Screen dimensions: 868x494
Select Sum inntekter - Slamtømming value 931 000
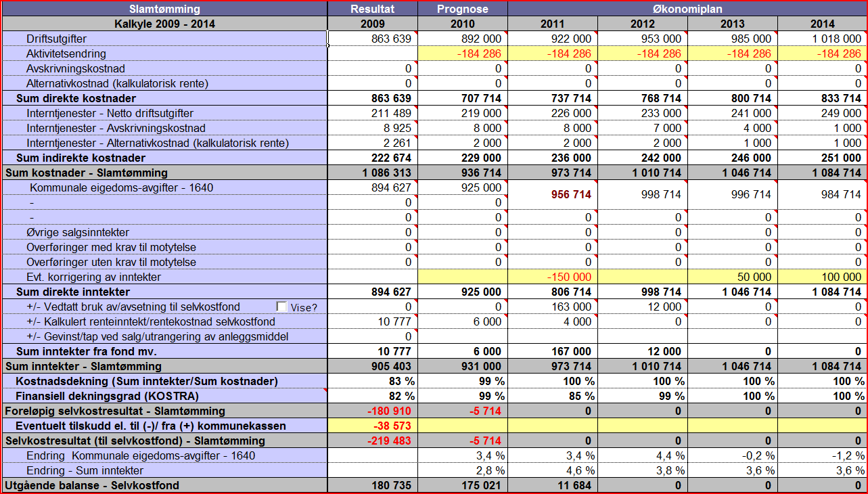click(463, 366)
